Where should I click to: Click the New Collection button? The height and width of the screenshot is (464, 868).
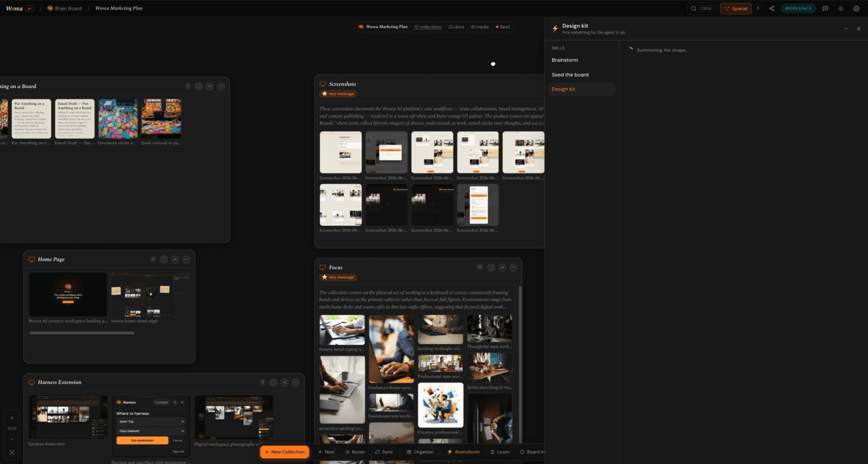(285, 452)
